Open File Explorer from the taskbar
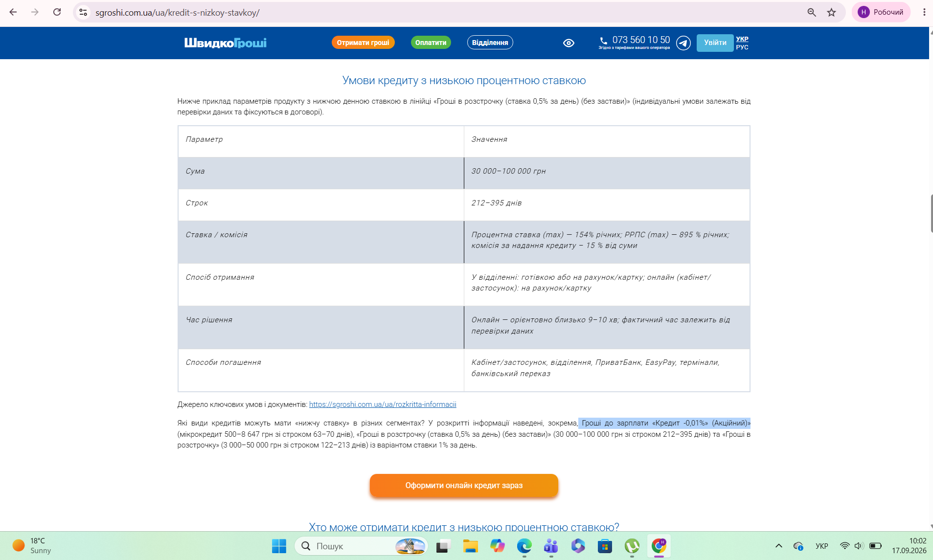Viewport: 933px width, 560px height. tap(470, 546)
